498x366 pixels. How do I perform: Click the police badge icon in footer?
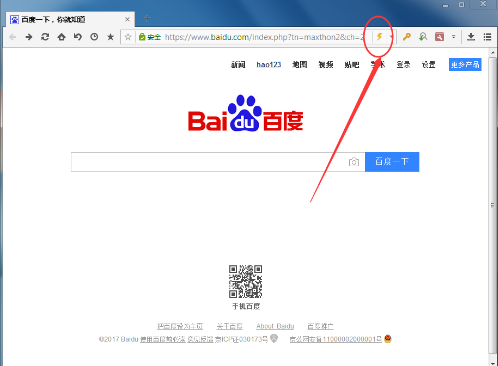point(388,339)
